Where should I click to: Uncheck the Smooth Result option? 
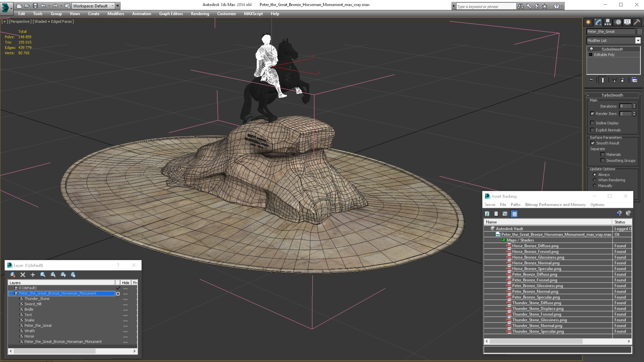pyautogui.click(x=593, y=143)
